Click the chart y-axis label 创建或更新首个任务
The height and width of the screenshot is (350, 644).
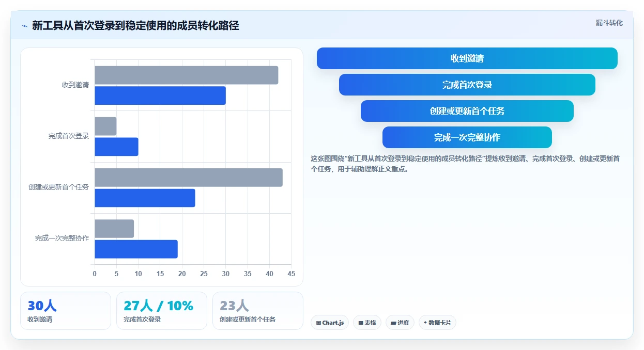(58, 187)
